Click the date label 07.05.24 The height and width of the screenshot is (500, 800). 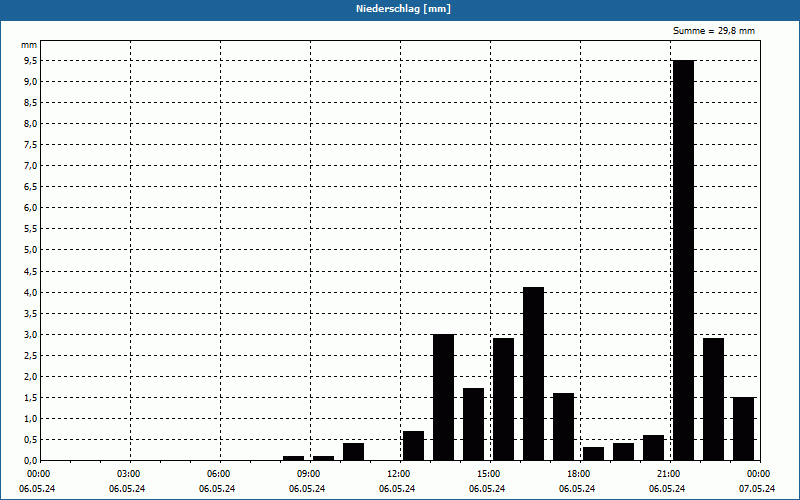[757, 489]
